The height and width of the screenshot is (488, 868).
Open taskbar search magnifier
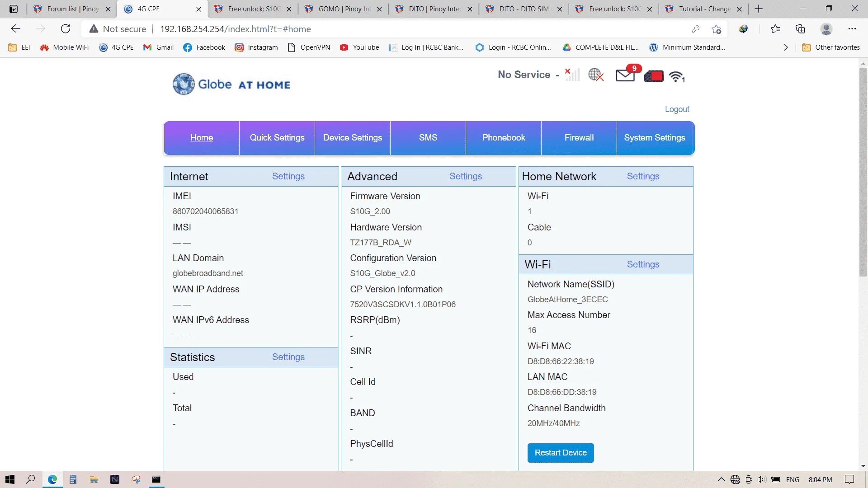pyautogui.click(x=30, y=479)
